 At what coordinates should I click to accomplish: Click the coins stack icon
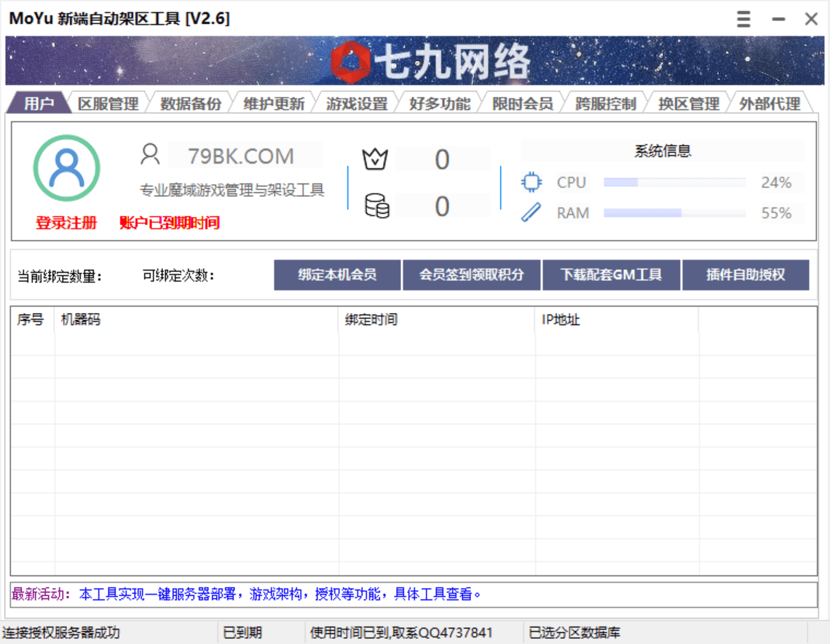[x=376, y=206]
